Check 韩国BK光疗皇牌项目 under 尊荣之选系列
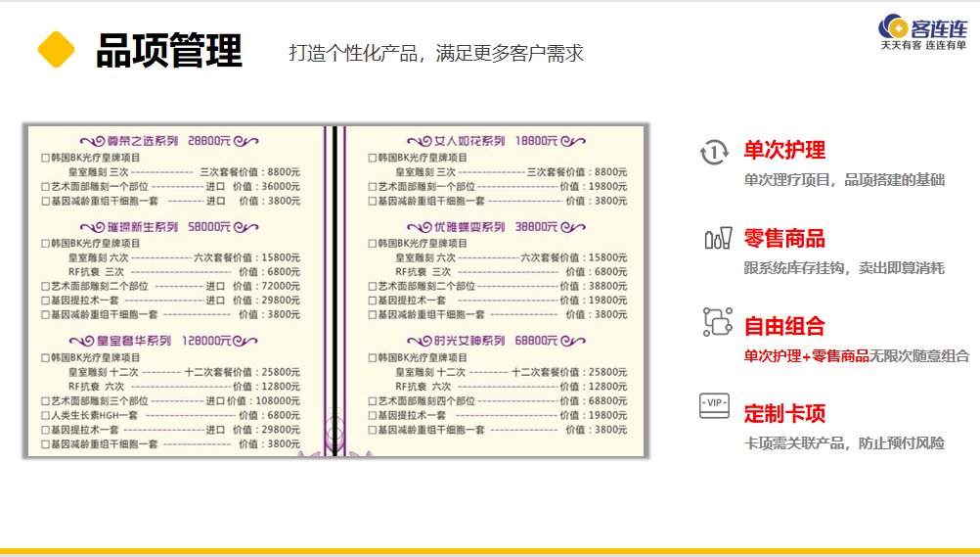Screen dimensions: 980x557 (x=45, y=158)
